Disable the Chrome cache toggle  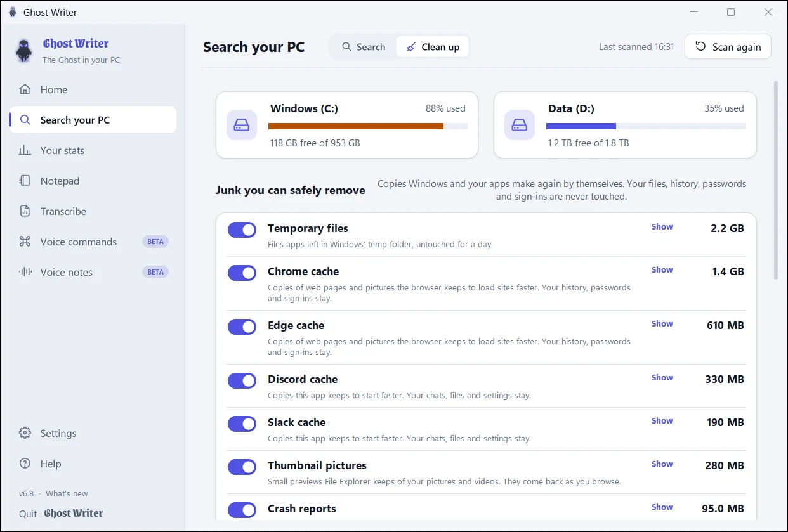(242, 273)
